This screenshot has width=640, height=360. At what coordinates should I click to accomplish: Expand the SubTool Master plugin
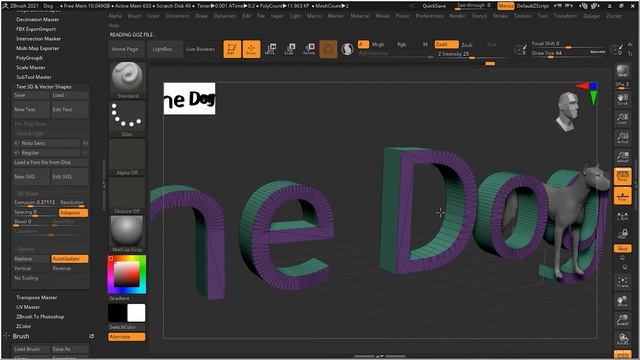(x=34, y=77)
